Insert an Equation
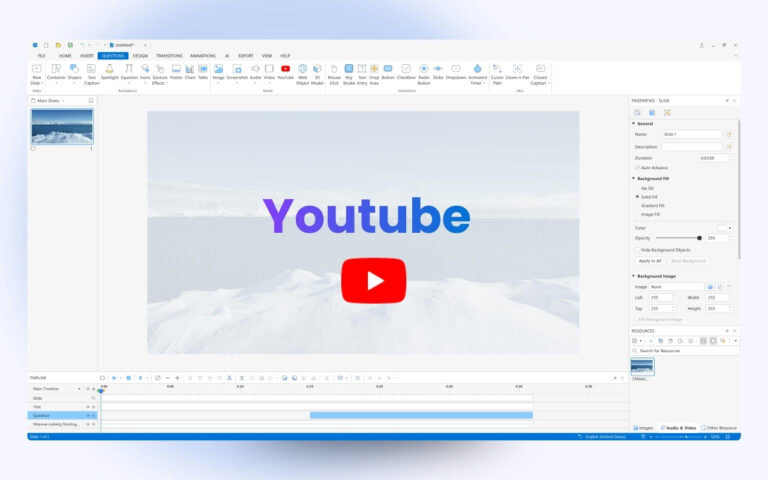Screen dimensions: 768x480 [x=129, y=72]
